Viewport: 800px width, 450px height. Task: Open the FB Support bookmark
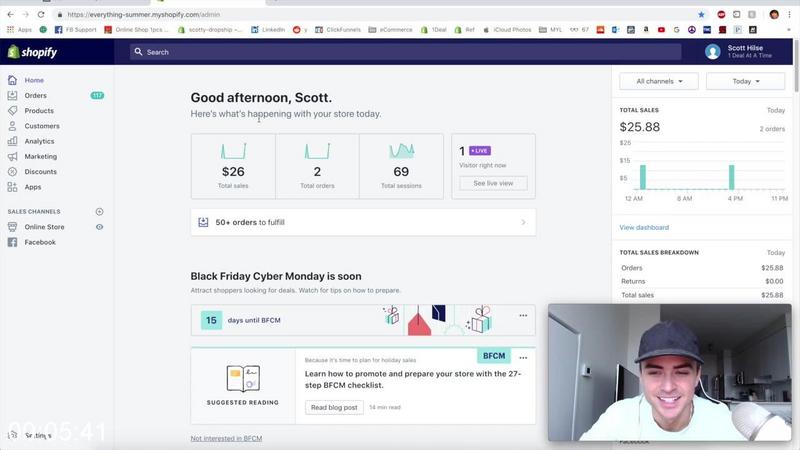(76, 30)
